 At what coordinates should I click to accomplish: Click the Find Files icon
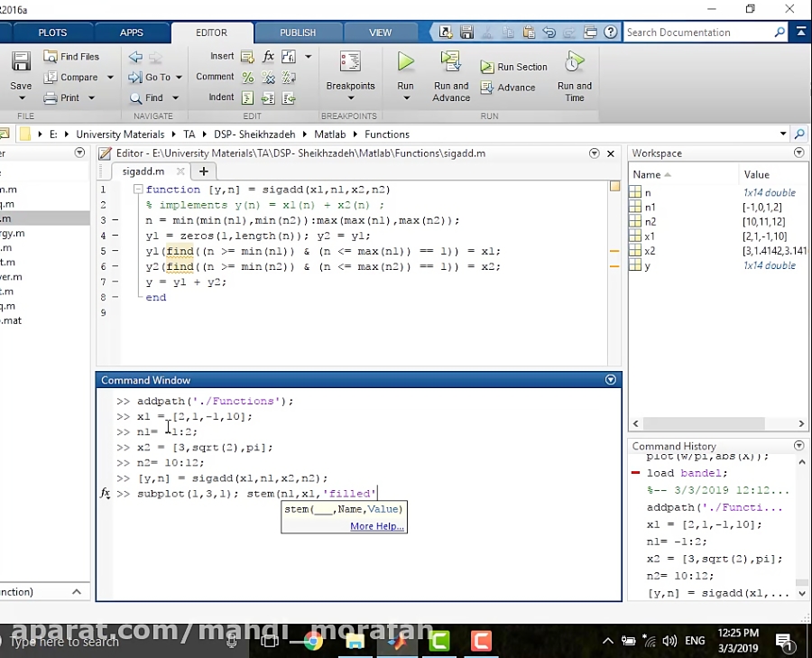tap(72, 56)
